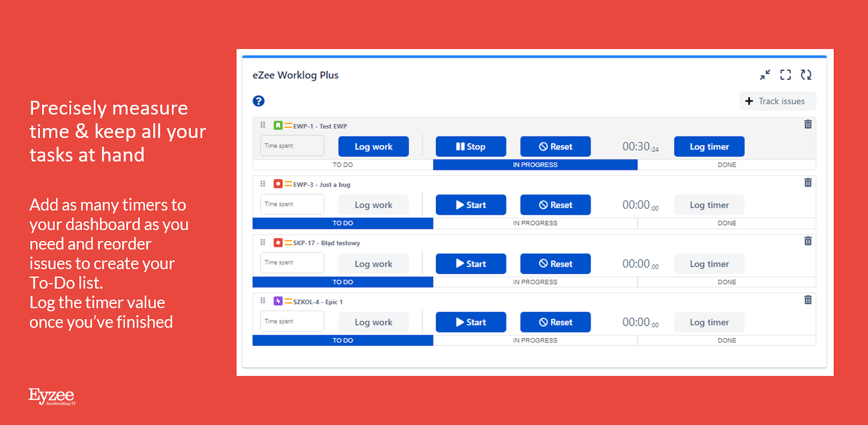This screenshot has width=868, height=425.
Task: Click the Track issues button
Action: 777,101
